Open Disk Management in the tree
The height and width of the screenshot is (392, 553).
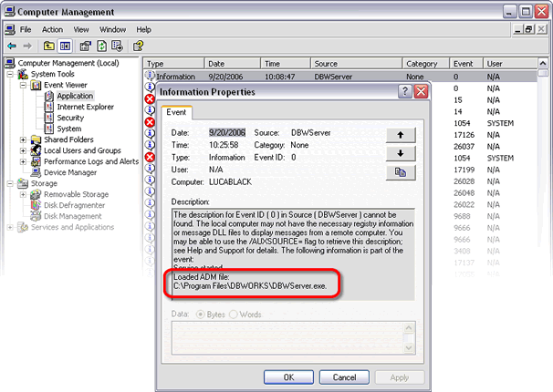73,216
